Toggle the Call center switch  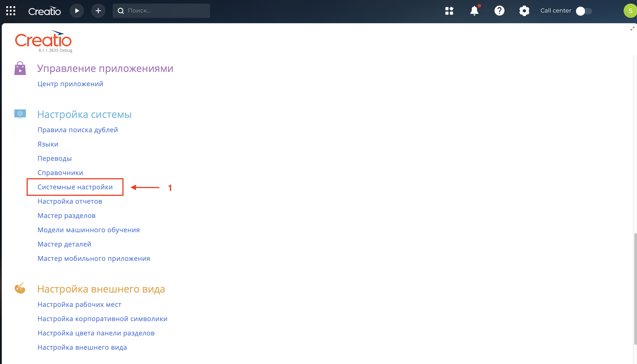click(584, 11)
